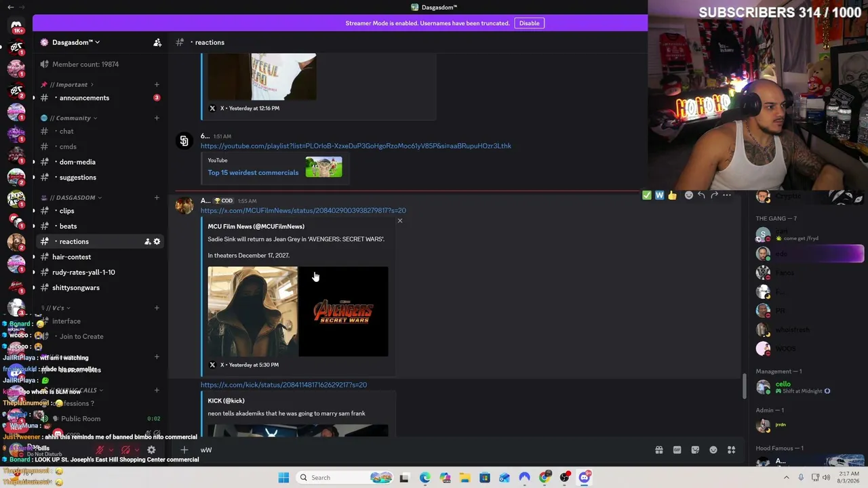This screenshot has width=868, height=488.
Task: Collapse the Important category
Action: (71, 85)
